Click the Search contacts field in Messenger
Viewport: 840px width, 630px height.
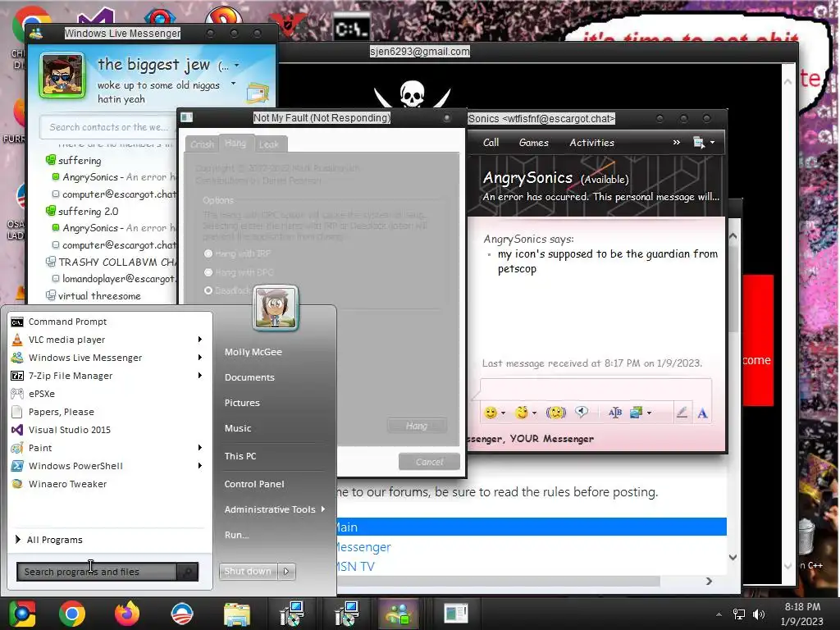(107, 127)
